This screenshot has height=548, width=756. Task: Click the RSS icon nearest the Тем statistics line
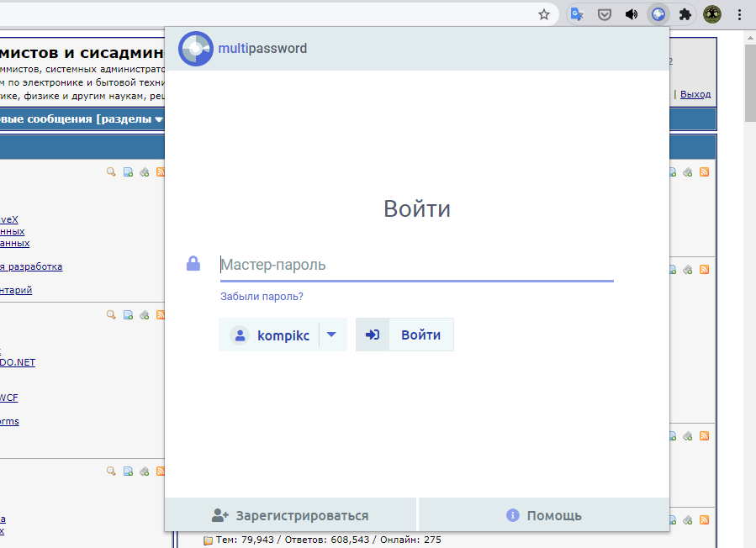[x=705, y=520]
